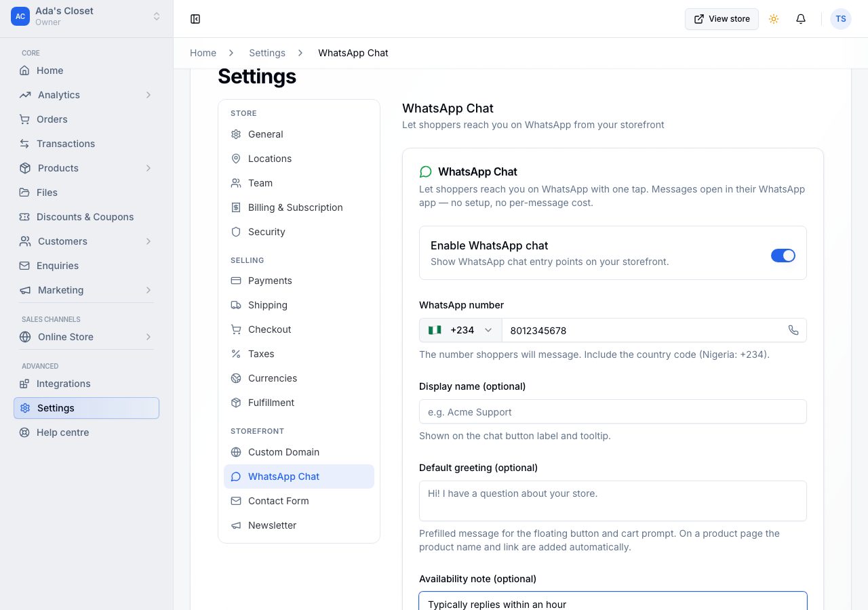This screenshot has width=868, height=610.
Task: Click the WhatsApp Chat breadcrumb text
Action: 353,53
